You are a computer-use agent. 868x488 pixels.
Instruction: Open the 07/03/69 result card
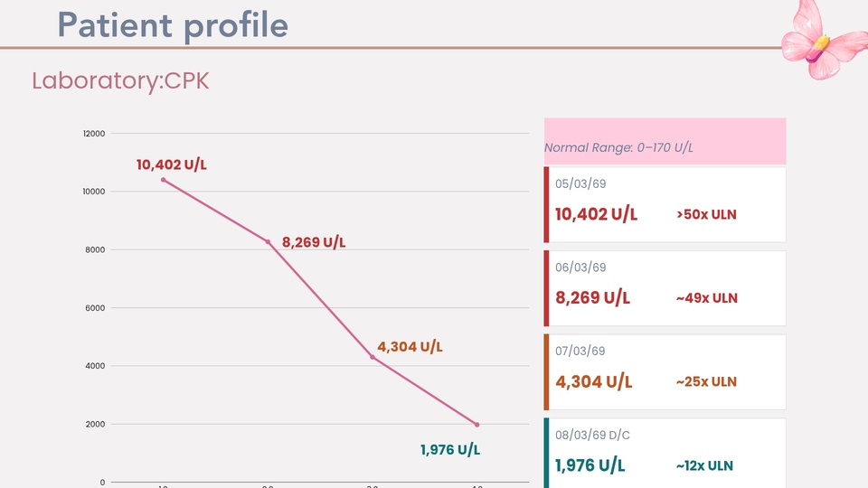(x=665, y=371)
